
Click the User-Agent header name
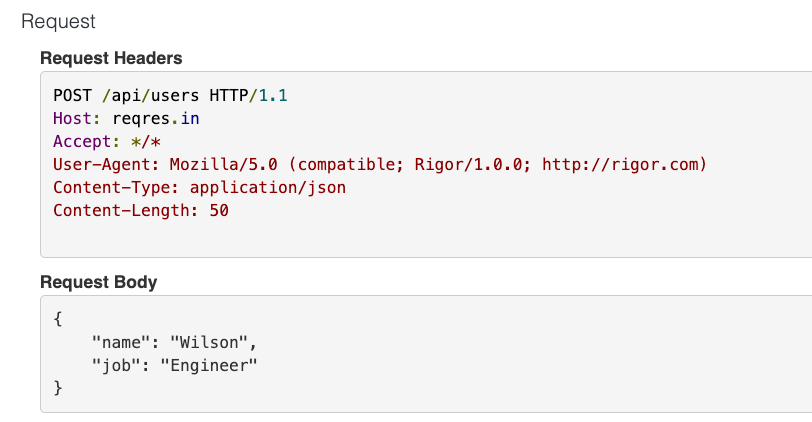(106, 165)
